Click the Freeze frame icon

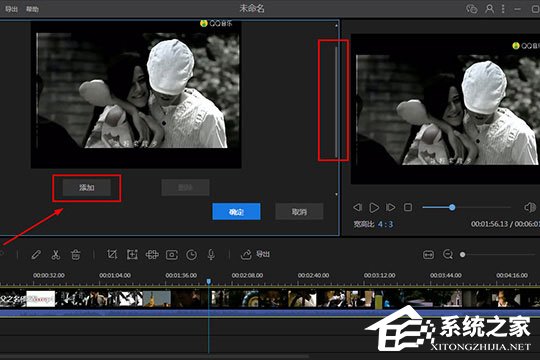172,255
